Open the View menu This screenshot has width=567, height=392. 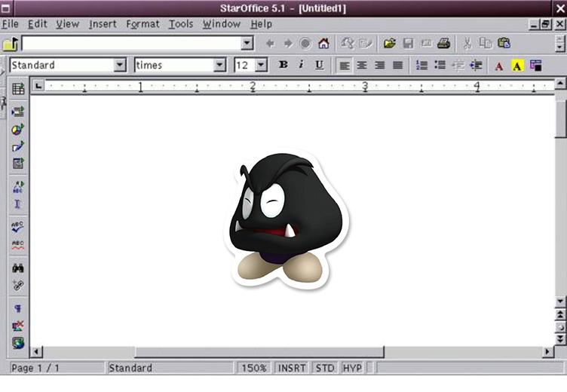pyautogui.click(x=67, y=24)
